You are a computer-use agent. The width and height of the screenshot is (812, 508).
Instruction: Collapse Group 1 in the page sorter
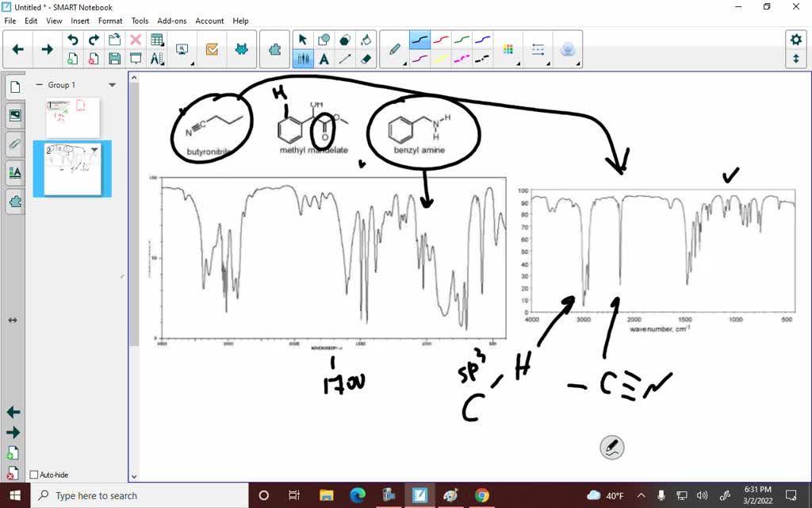pos(40,85)
